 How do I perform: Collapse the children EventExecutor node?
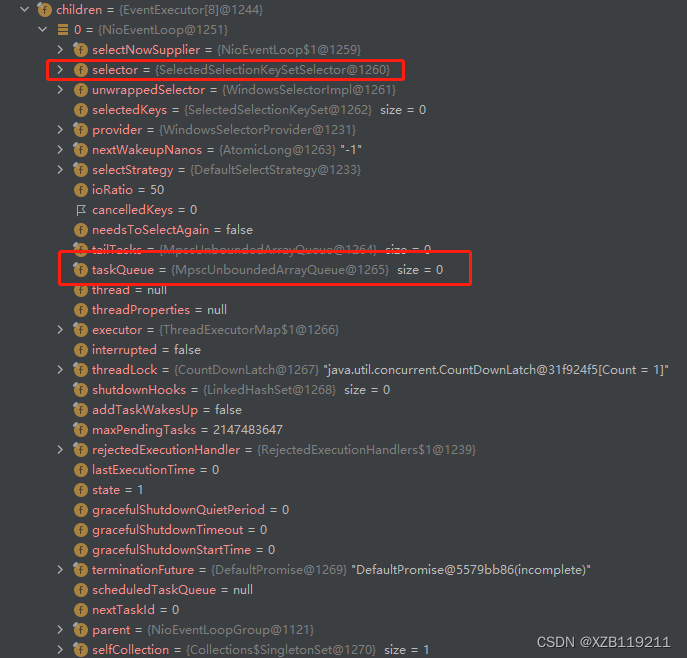coord(25,9)
